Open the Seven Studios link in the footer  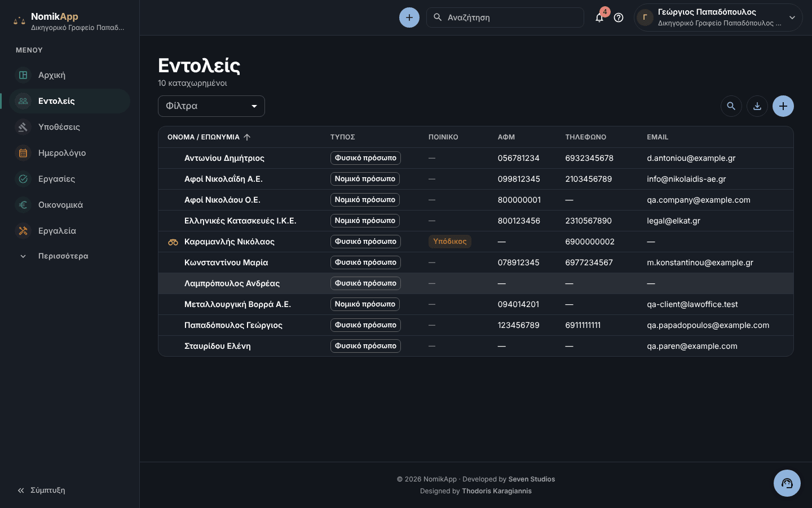(532, 479)
